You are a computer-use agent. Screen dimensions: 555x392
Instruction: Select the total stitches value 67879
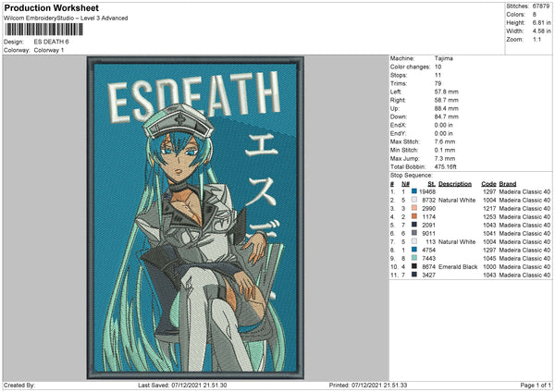[541, 6]
